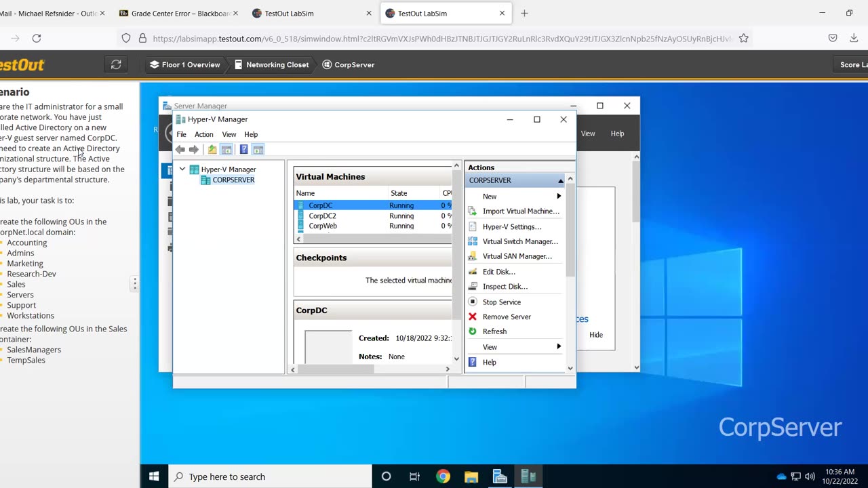Switch to the Grade Center Error browser tab
Viewport: 868px width, 488px height.
pos(179,13)
